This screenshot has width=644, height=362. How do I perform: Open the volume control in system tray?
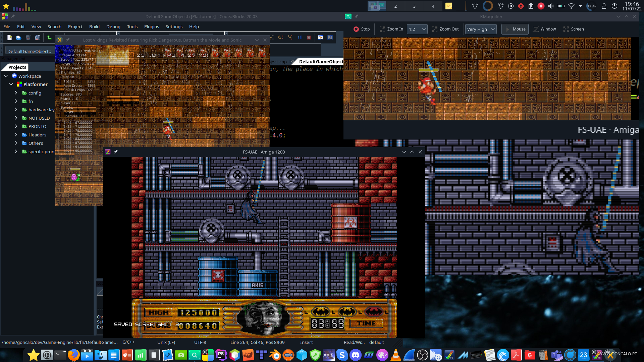(551, 6)
